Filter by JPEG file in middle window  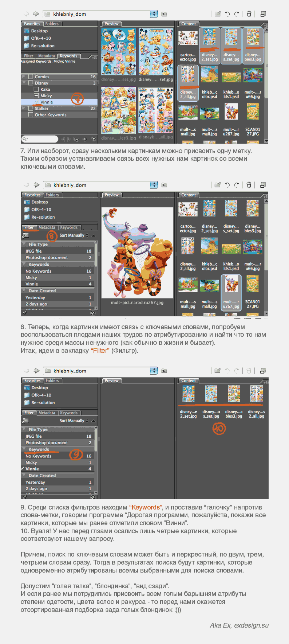click(x=58, y=251)
